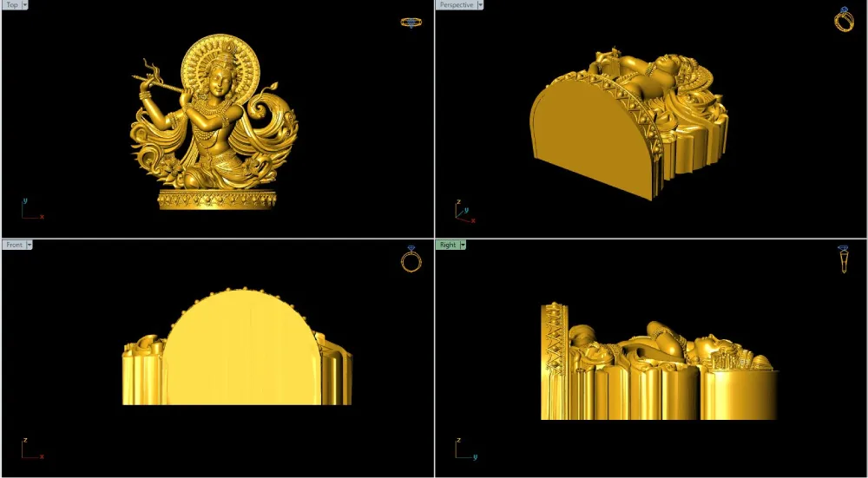Select the Krishna relief model in Top view

click(x=214, y=121)
